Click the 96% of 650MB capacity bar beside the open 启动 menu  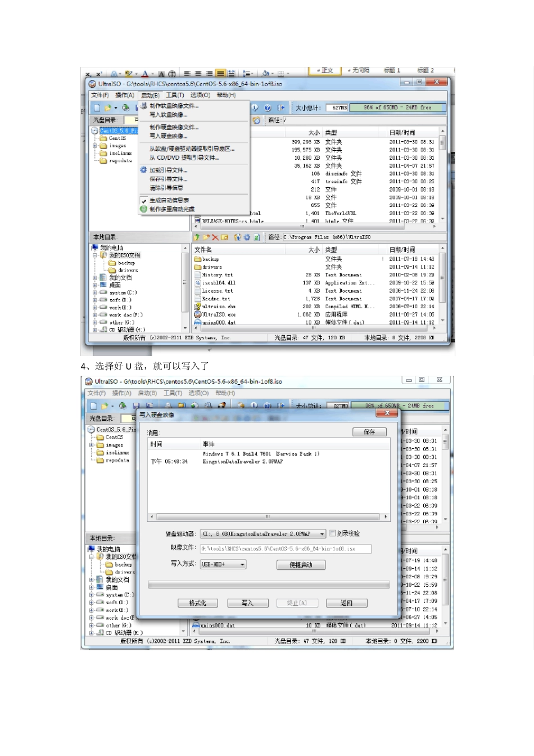[x=397, y=107]
